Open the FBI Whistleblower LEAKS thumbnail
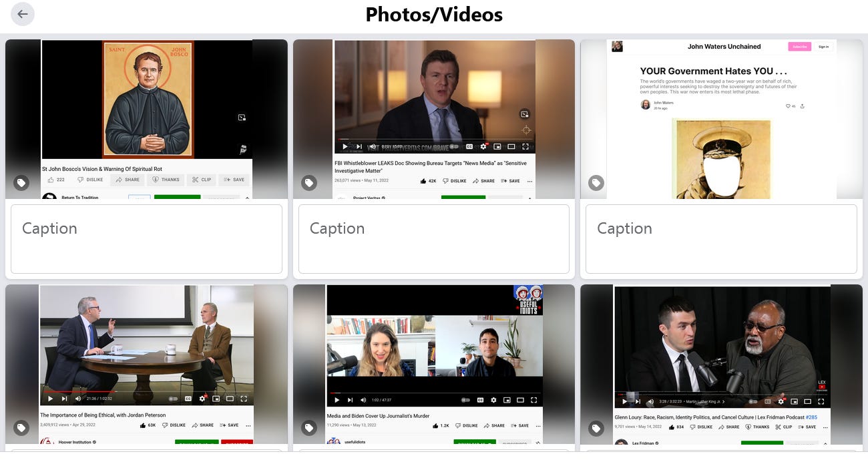This screenshot has width=868, height=460. 434,119
